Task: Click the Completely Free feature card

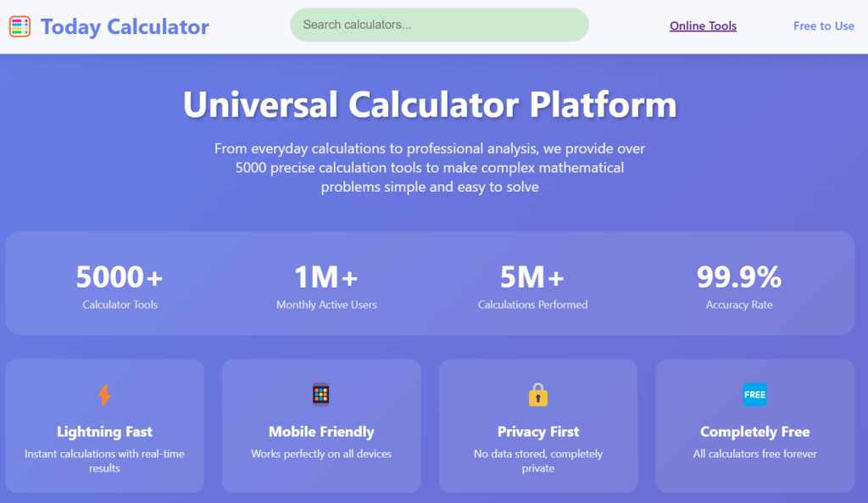Action: (x=754, y=426)
